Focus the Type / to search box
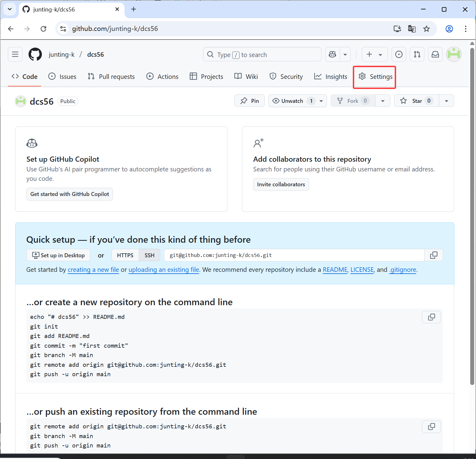Screen dimensions: 476x459 point(262,55)
